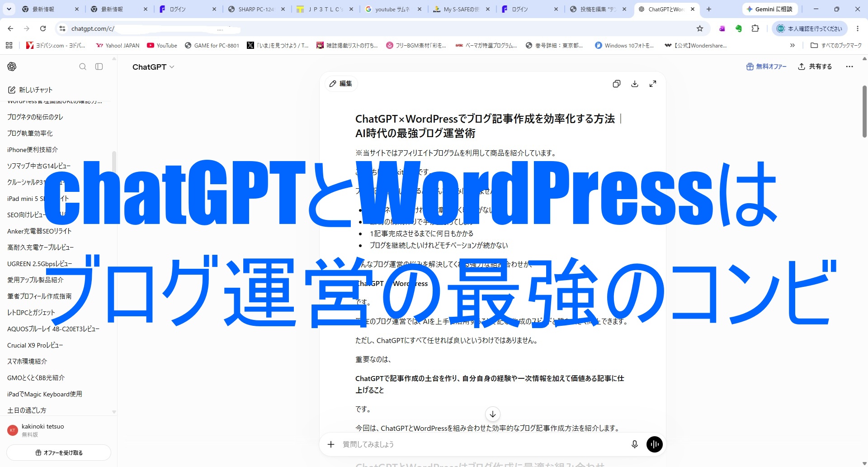
Task: Open the Yahoo! JAPAN bookmark
Action: (x=118, y=45)
